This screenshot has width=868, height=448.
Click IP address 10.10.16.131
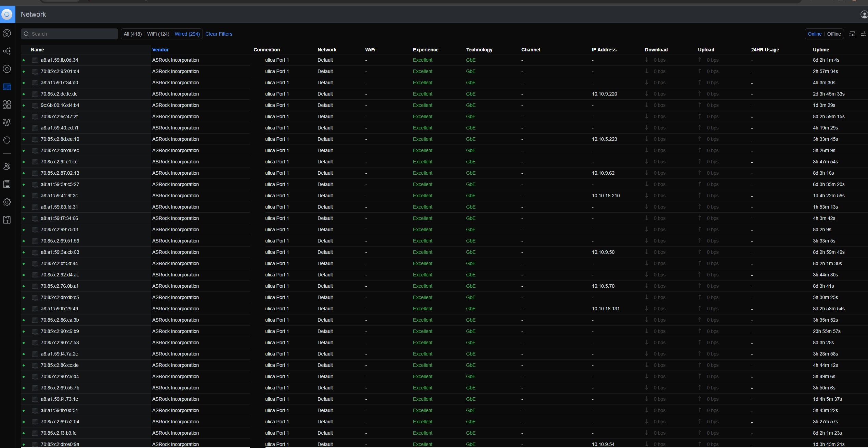coord(606,309)
